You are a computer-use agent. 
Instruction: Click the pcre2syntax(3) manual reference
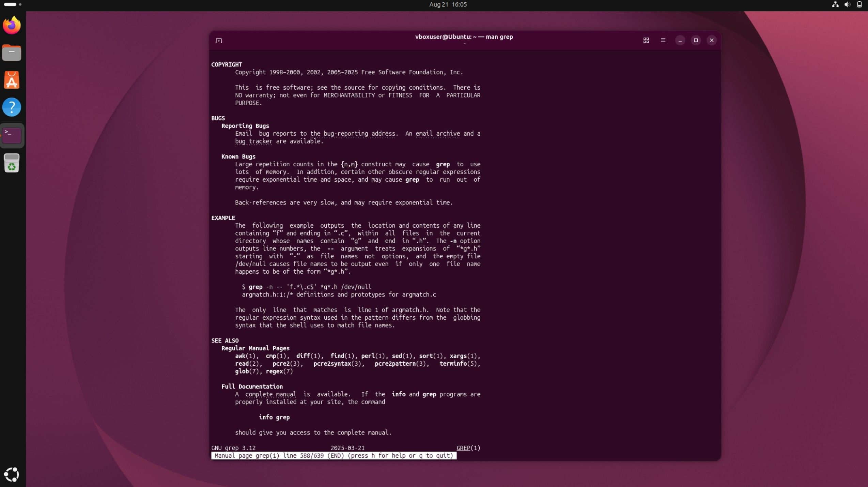(x=337, y=364)
